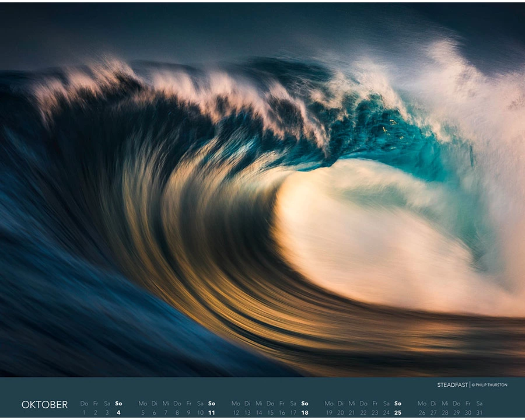This screenshot has width=525, height=420.
Task: Click date 1 under Do
Action: (84, 412)
